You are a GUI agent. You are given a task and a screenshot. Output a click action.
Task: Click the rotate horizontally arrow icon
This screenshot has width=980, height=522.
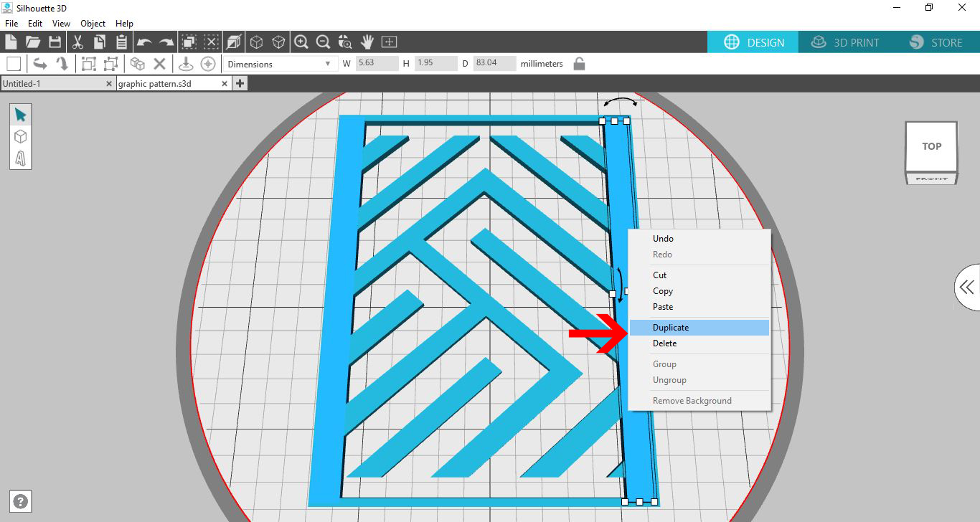pyautogui.click(x=40, y=64)
